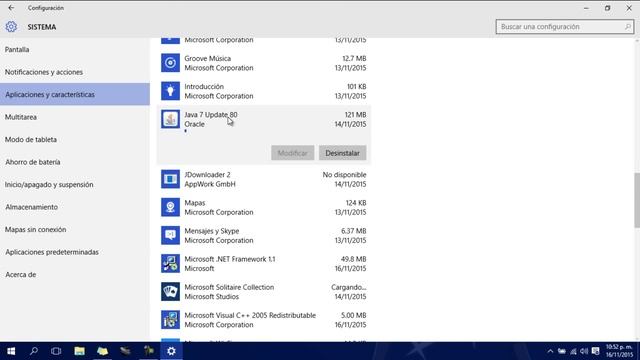Click the JDownloader 2 app icon

[170, 179]
